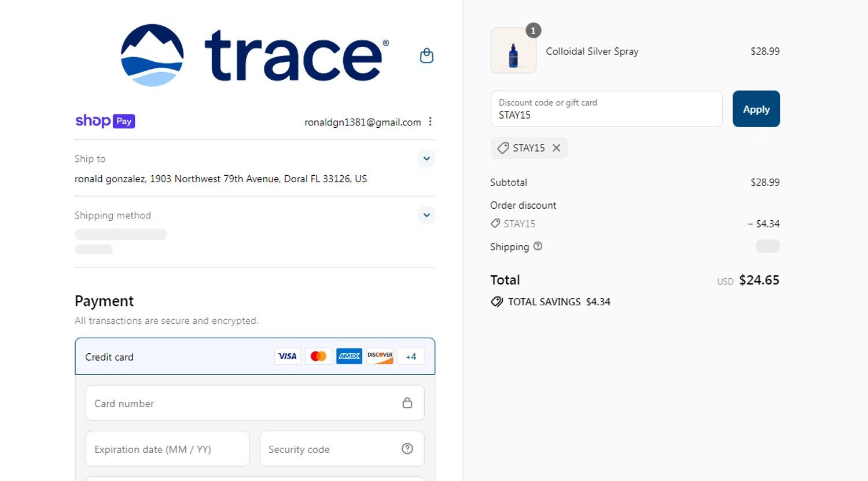
Task: Expand the Ship to address chevron
Action: click(426, 158)
